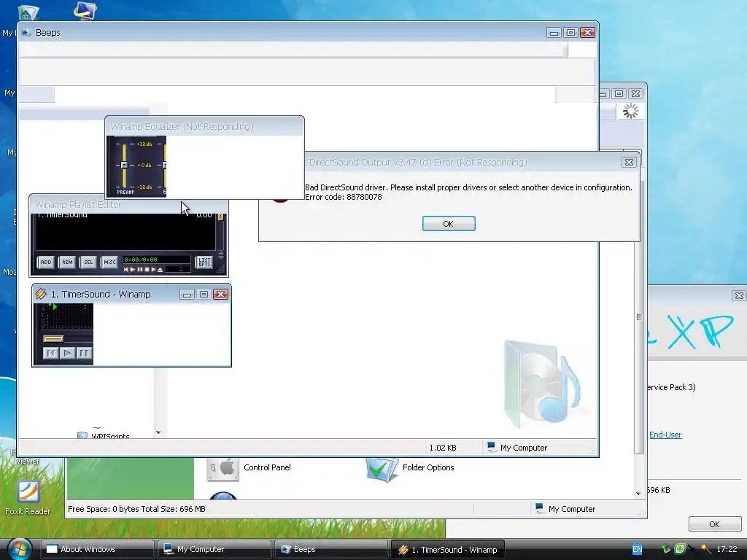Click SEL in Winamp Playlist Editor

[x=88, y=262]
